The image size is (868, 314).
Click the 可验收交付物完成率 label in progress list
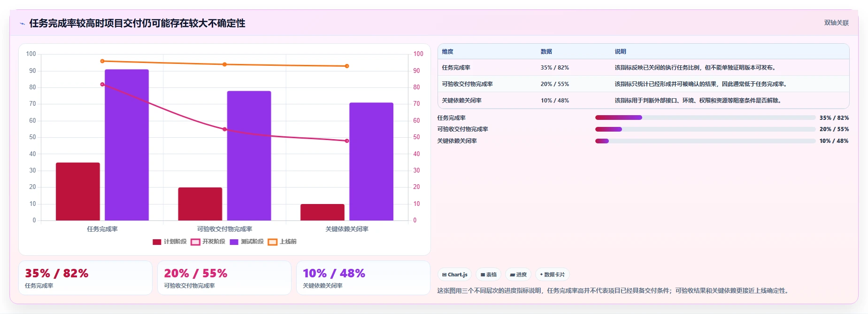[463, 129]
